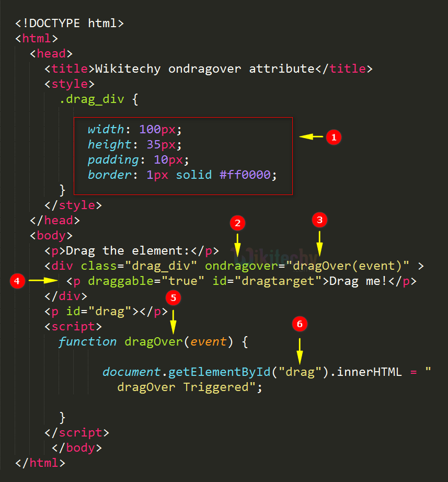Click the opening "<body>" tag
The image size is (448, 482).
[51, 235]
